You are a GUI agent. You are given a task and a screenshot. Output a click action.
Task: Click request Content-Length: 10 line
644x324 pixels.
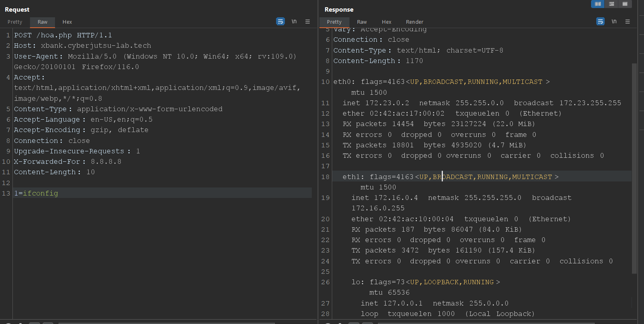(54, 172)
